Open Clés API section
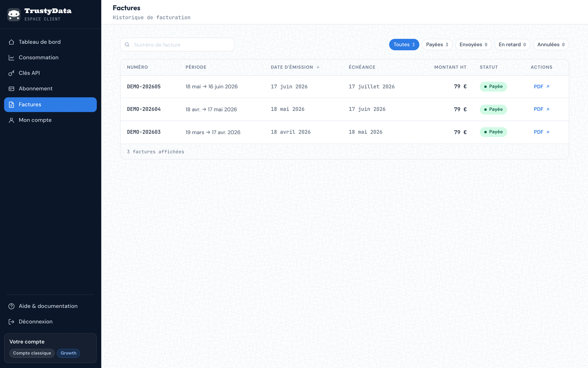 50,73
